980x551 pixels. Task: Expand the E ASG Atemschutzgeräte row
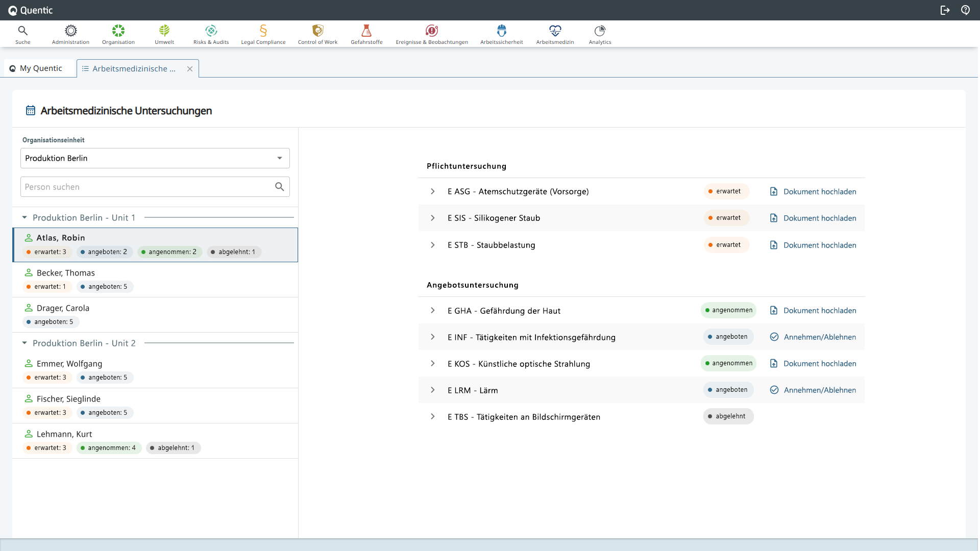point(433,191)
